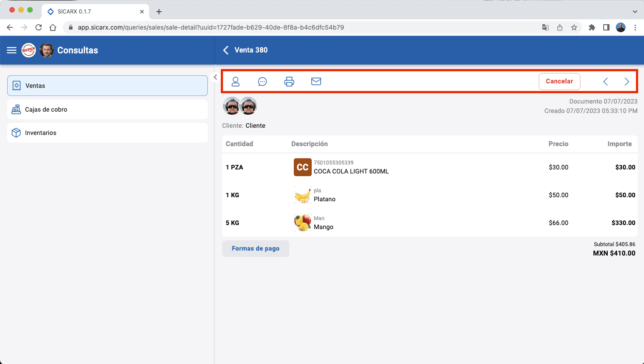Click the Super store logo
The height and width of the screenshot is (364, 644).
[29, 50]
